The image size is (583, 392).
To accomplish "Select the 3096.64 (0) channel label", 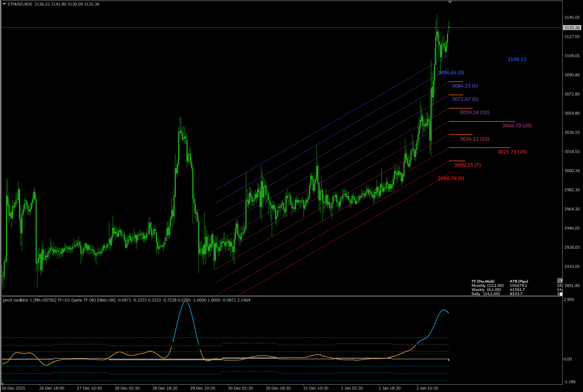I will tap(451, 73).
